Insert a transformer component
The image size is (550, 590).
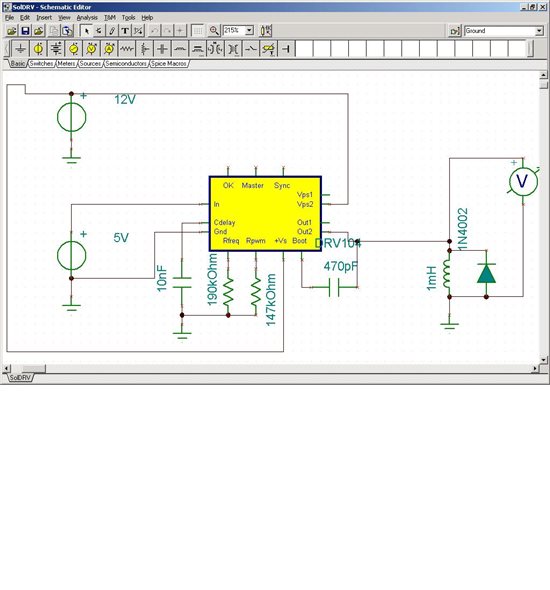[x=233, y=49]
